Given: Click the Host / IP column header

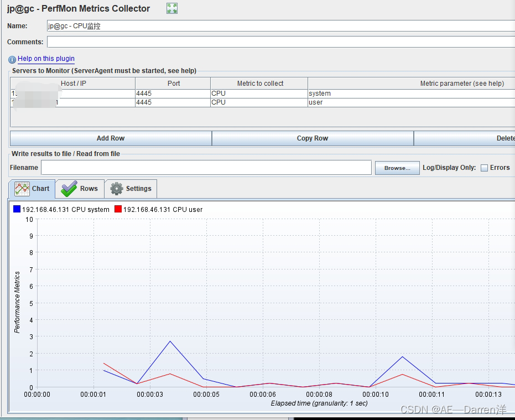Looking at the screenshot, I should [73, 84].
